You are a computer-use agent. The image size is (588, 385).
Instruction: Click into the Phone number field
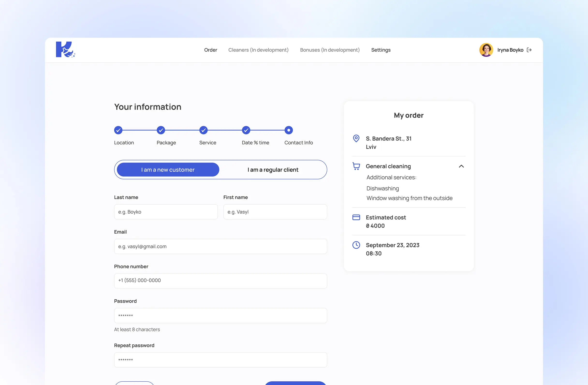[x=220, y=281]
